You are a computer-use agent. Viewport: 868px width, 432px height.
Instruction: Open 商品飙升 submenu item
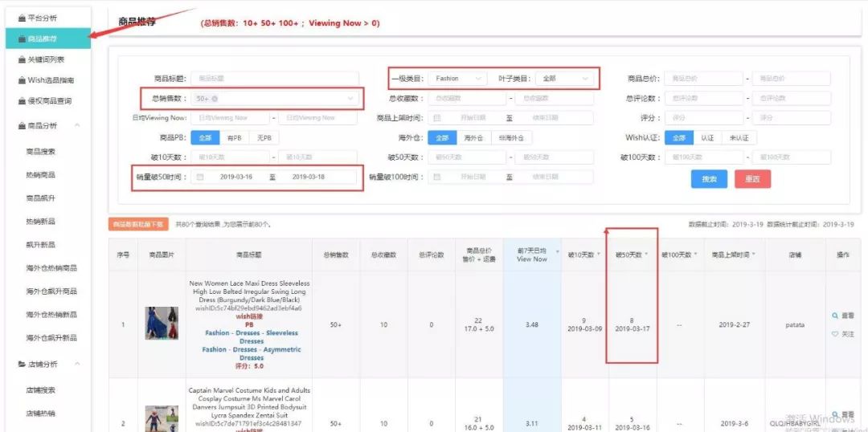[x=40, y=198]
